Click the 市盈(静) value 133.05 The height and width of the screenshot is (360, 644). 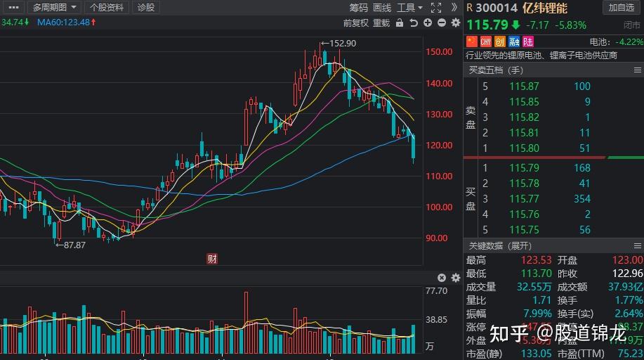tap(536, 354)
